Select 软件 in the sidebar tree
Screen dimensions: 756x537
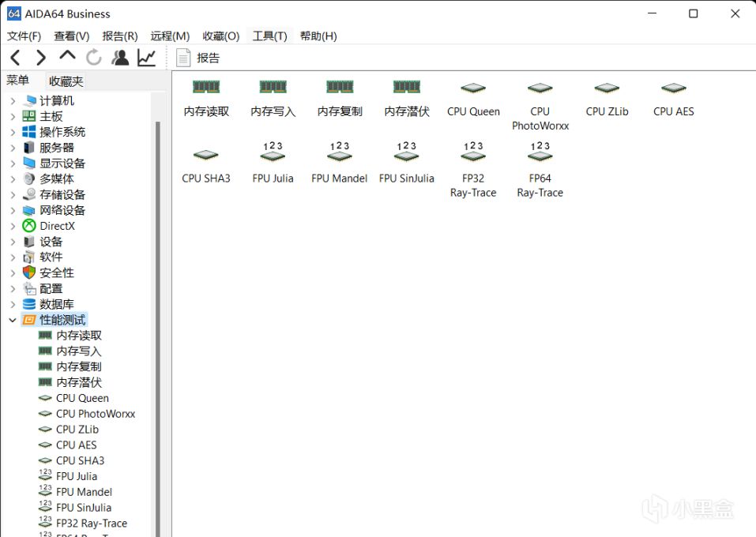pyautogui.click(x=51, y=257)
